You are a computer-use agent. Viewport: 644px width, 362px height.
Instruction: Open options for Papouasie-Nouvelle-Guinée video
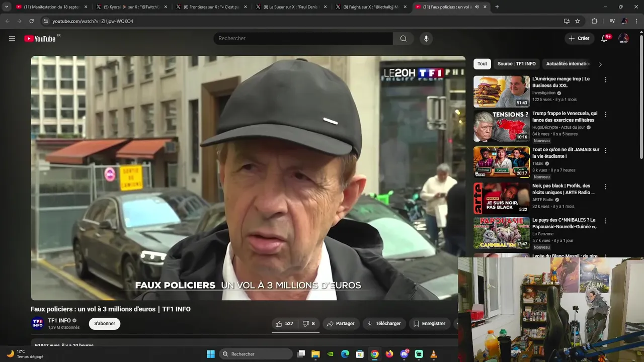point(606,221)
